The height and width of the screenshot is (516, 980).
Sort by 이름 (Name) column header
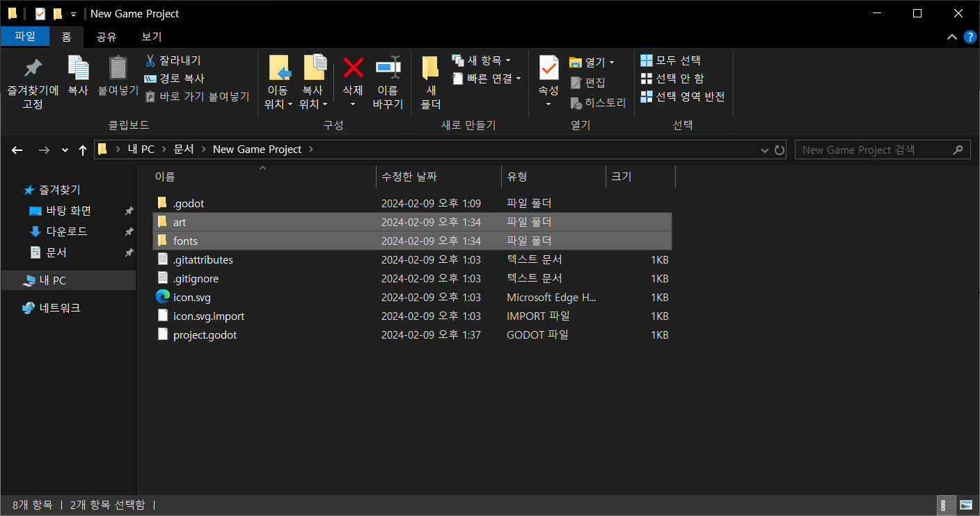(263, 177)
